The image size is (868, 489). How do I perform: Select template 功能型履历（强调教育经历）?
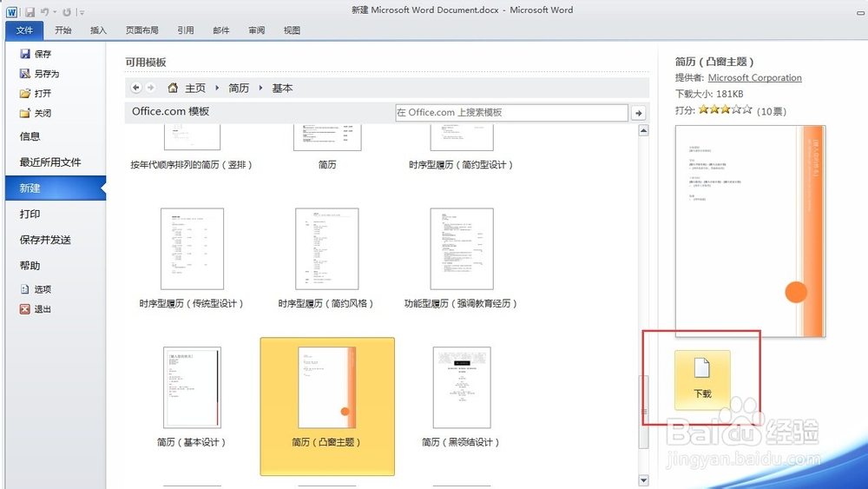click(x=461, y=258)
